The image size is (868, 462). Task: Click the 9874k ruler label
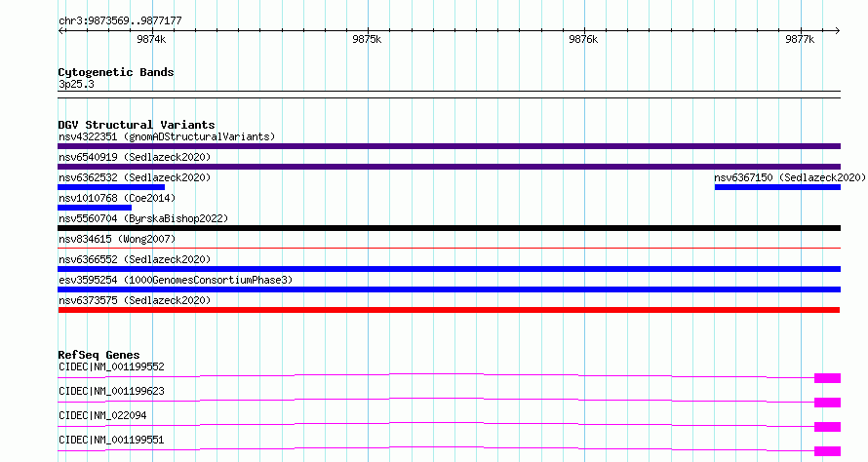[x=151, y=39]
